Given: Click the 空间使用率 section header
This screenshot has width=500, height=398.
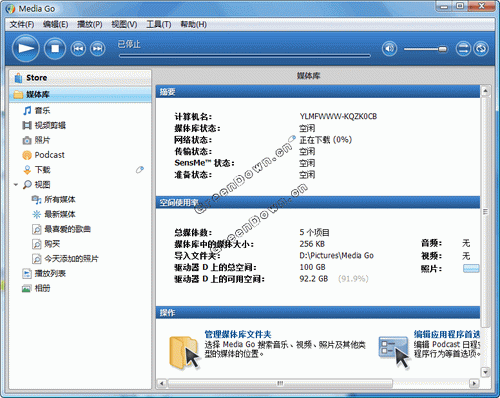Looking at the screenshot, I should click(318, 202).
